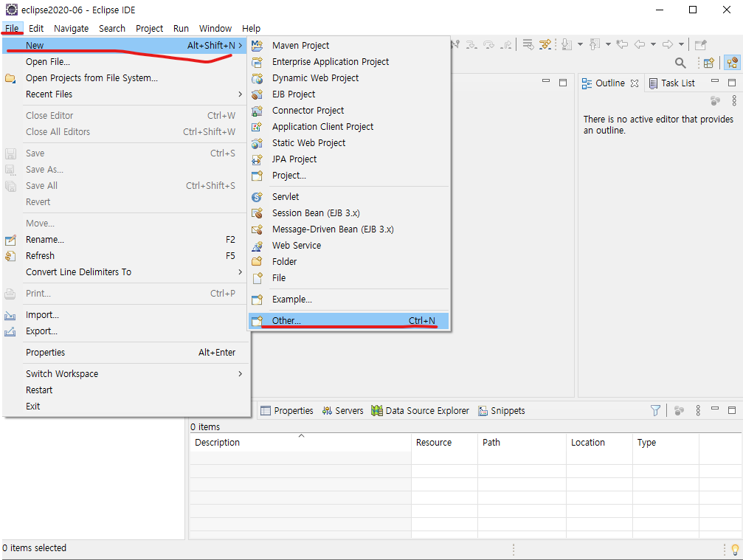Click the Last Edit Location toolbar icon
This screenshot has height=560, width=743.
[x=622, y=44]
